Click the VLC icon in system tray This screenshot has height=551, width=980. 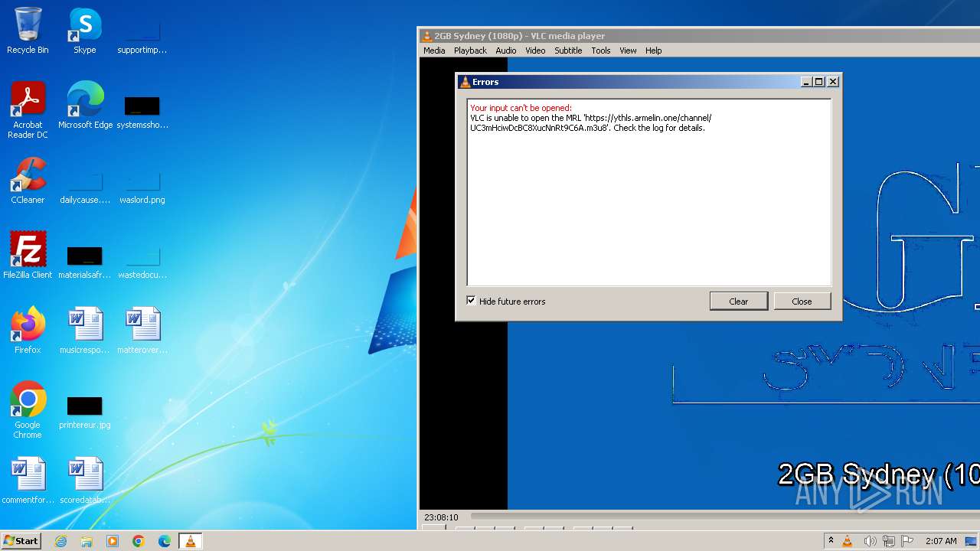tap(848, 541)
